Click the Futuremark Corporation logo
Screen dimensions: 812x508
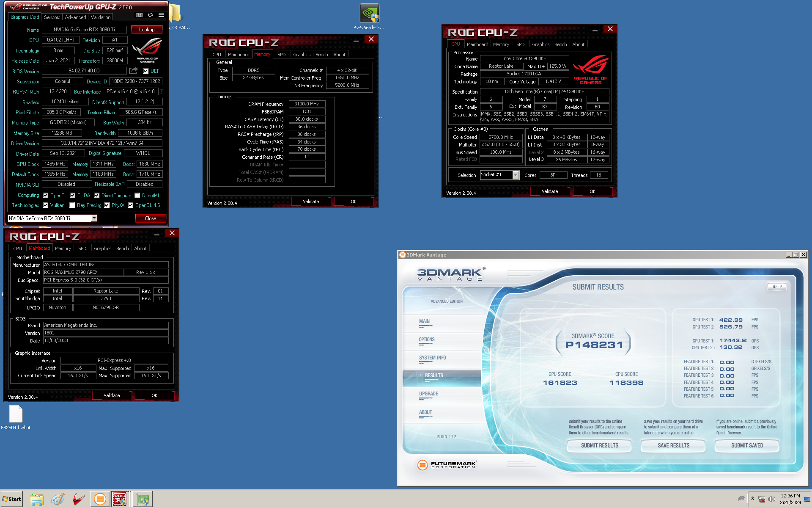447,465
